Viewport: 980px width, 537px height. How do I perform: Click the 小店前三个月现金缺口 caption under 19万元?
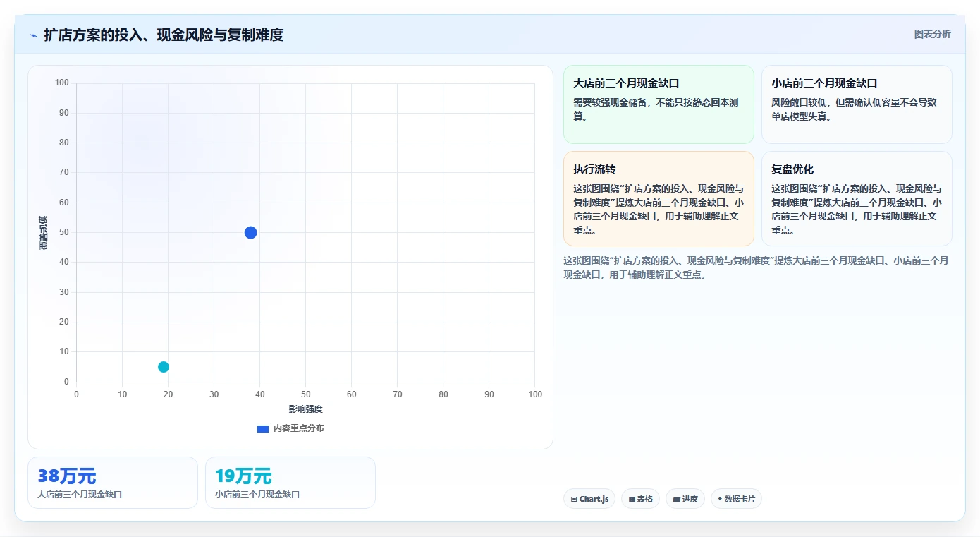pos(257,495)
